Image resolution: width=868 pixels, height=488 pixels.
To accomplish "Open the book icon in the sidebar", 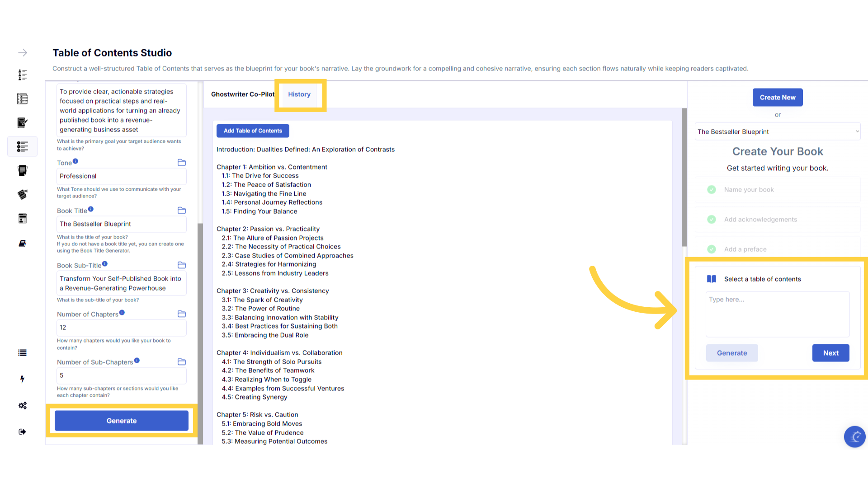I will [x=23, y=244].
